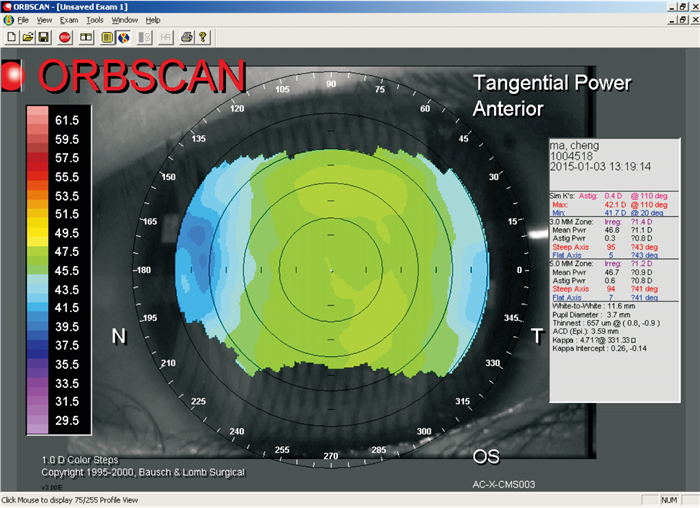This screenshot has width=700, height=508.
Task: Click '3.0 MM Zone' heading in stats panel
Action: point(571,222)
